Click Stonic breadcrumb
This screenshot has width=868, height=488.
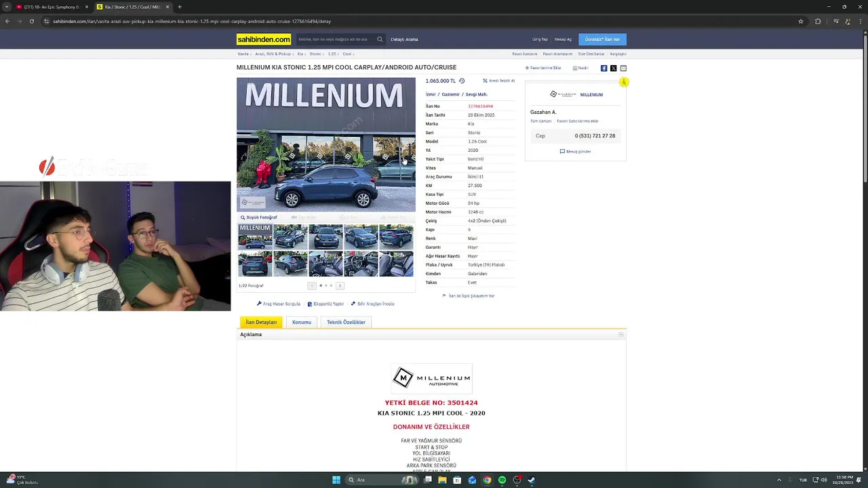tap(315, 54)
